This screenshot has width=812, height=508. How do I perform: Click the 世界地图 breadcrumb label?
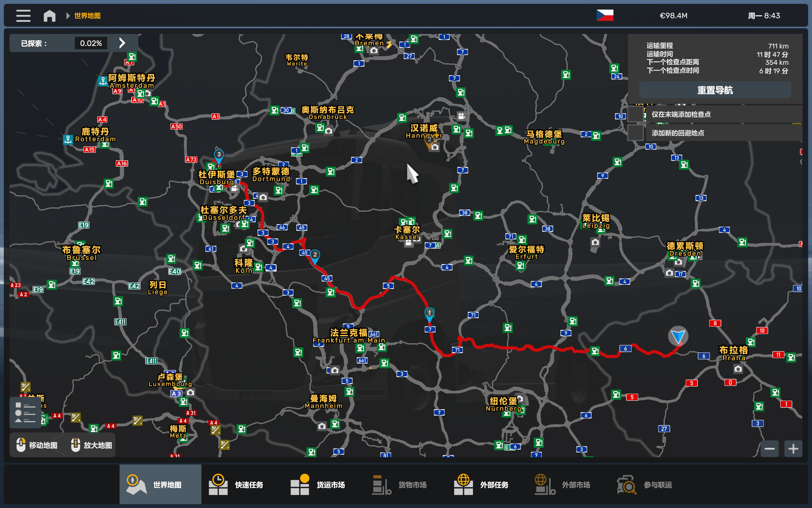click(x=87, y=16)
